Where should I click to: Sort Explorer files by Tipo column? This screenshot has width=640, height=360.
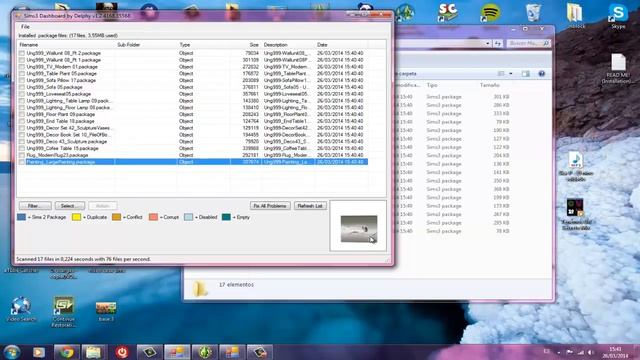[x=432, y=85]
